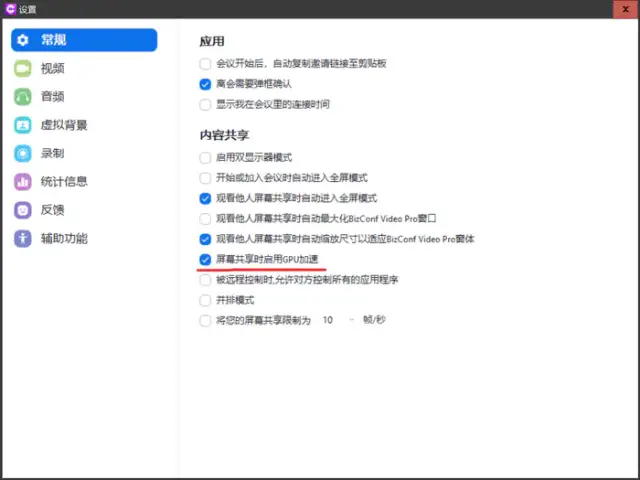Enable 被远程控制时允许对方控制所有的应用程序 checkbox

(x=206, y=280)
